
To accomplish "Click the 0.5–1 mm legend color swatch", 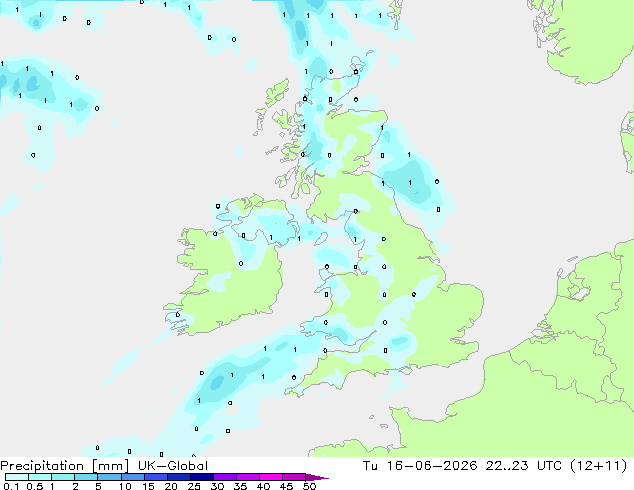I will pos(40,477).
